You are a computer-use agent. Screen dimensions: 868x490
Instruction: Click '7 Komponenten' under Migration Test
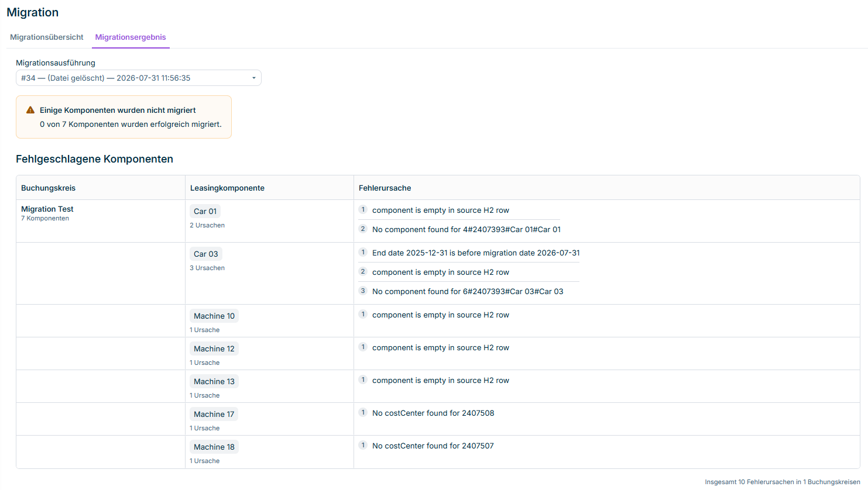point(45,218)
